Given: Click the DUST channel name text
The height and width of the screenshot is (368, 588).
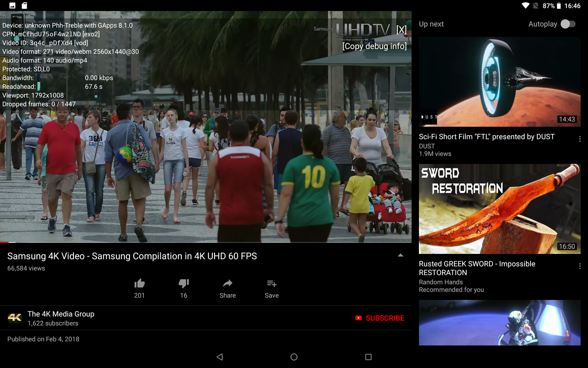Looking at the screenshot, I should [427, 146].
